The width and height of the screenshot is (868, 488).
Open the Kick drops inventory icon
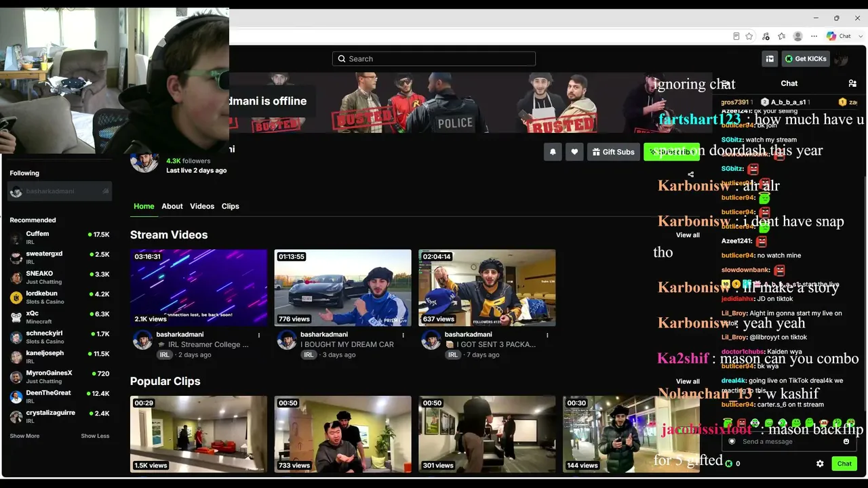coord(770,59)
